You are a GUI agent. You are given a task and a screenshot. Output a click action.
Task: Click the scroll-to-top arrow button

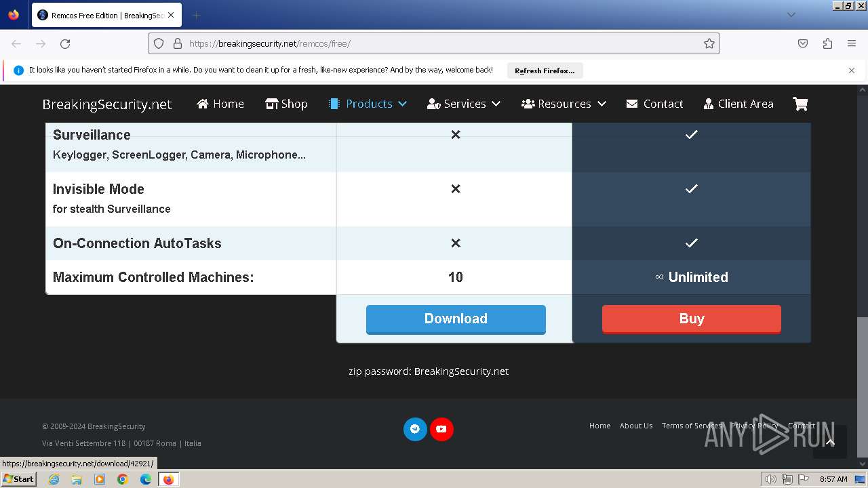[830, 442]
